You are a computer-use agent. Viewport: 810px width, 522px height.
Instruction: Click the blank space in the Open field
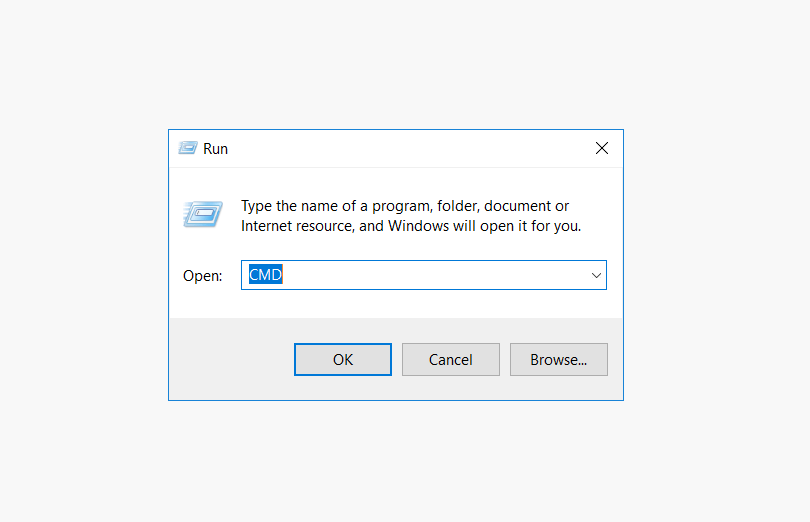click(x=434, y=275)
